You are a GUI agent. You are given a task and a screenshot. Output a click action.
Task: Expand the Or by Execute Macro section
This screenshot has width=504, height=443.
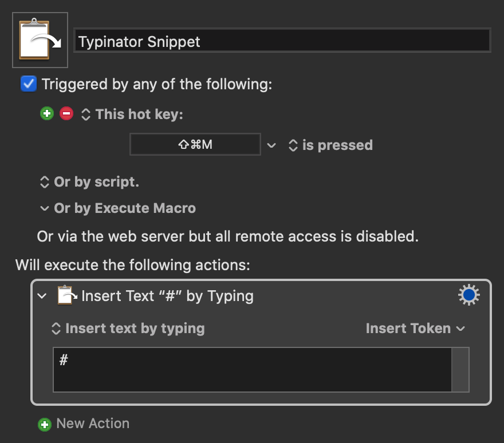pos(44,208)
